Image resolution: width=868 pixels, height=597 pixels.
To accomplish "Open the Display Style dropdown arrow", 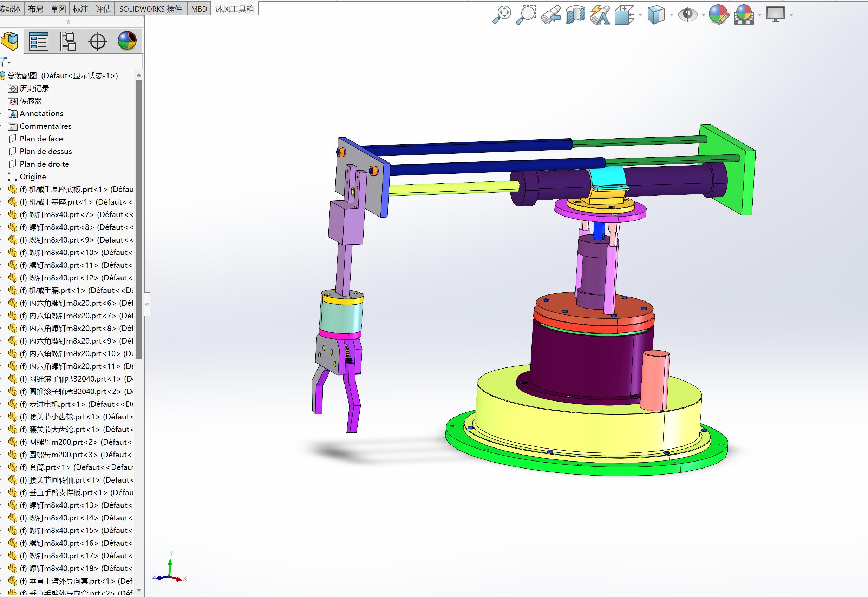I will coord(672,15).
